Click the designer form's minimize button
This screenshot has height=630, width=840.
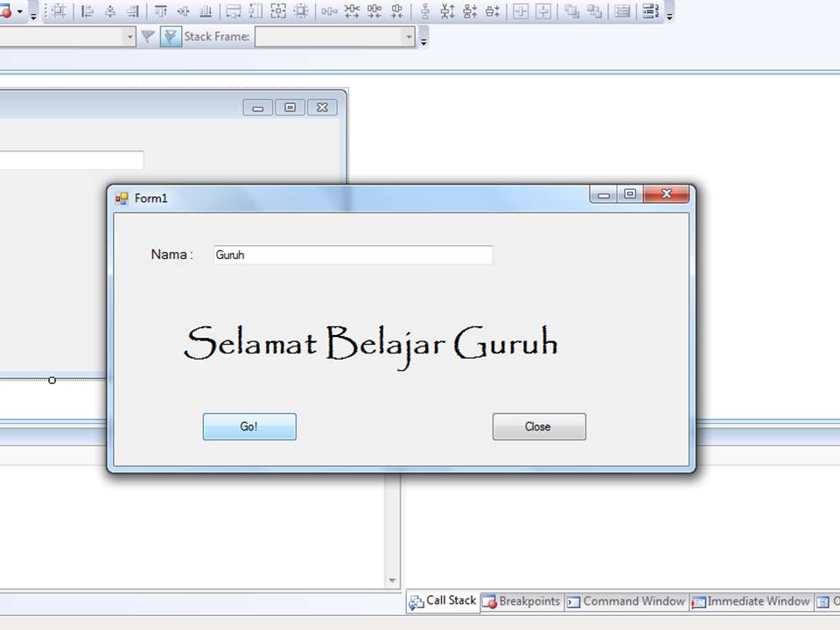pyautogui.click(x=257, y=108)
